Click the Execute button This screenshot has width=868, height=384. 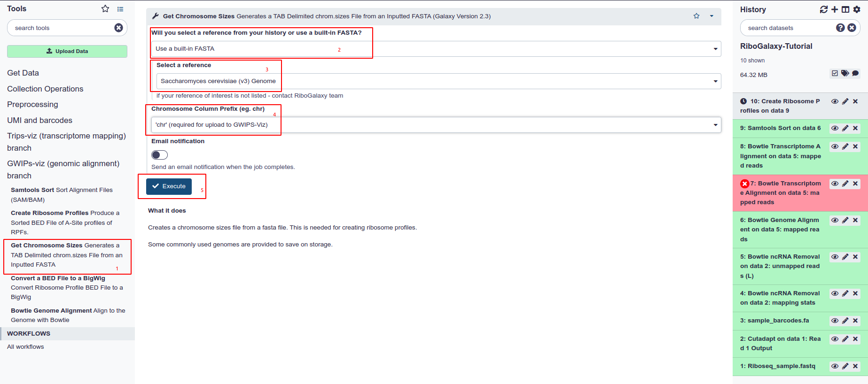(169, 186)
